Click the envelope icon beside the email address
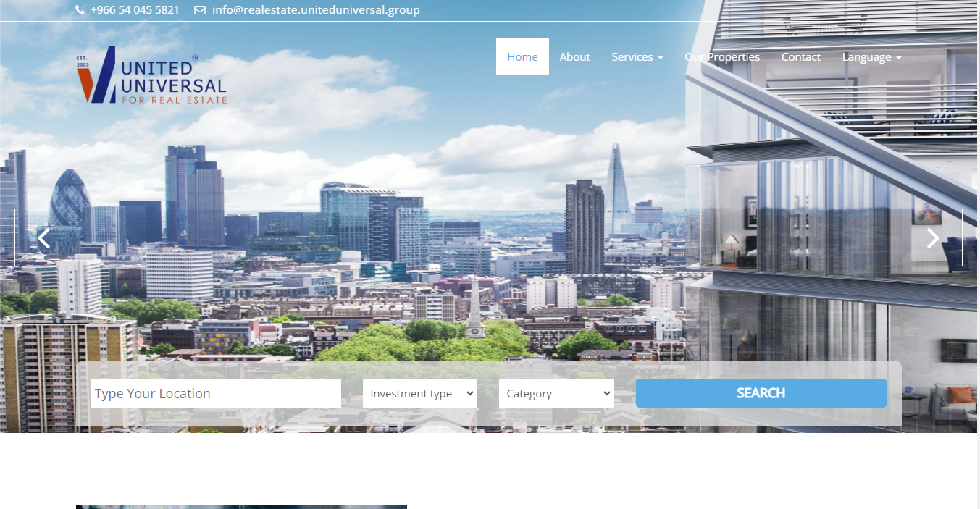The width and height of the screenshot is (980, 509). (200, 10)
